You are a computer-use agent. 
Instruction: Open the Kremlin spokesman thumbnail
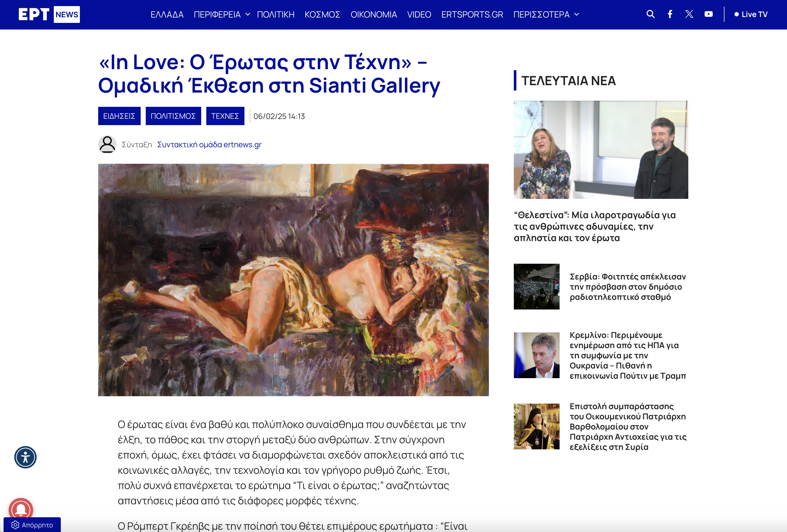[536, 355]
